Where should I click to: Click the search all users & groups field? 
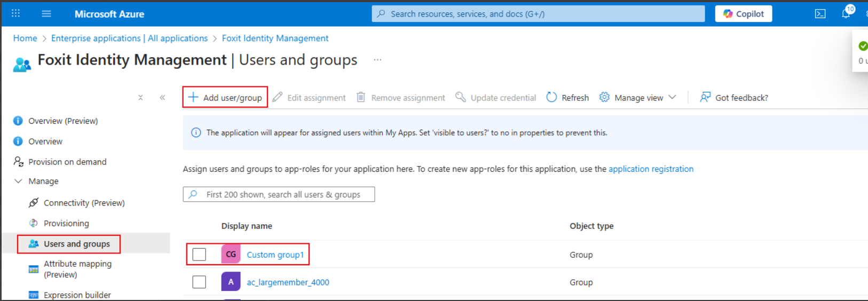pyautogui.click(x=279, y=194)
